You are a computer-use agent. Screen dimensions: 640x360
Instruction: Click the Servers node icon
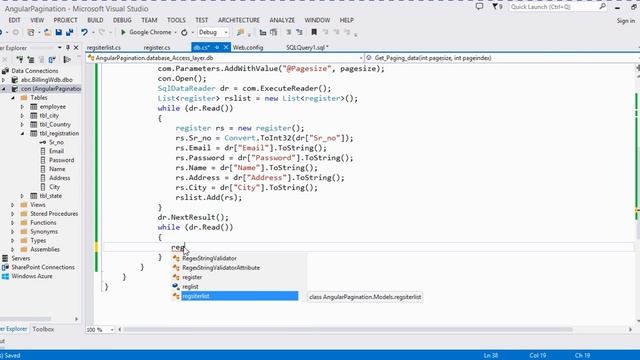click(5, 258)
